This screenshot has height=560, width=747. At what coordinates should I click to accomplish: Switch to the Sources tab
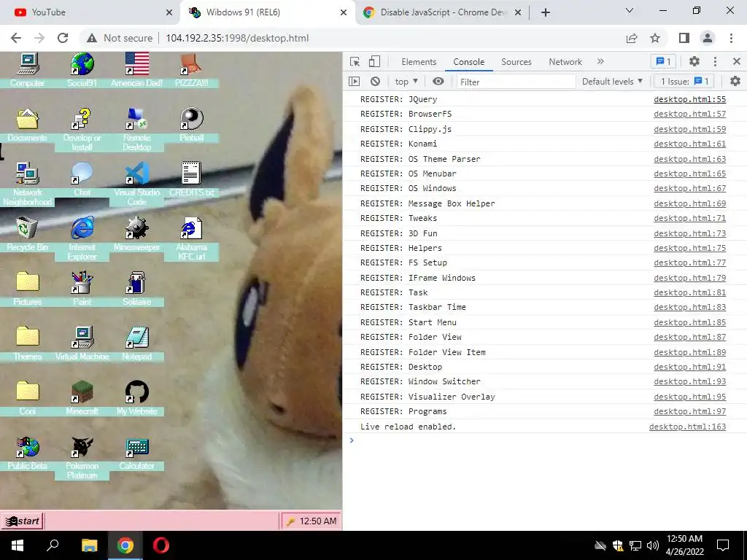point(516,62)
